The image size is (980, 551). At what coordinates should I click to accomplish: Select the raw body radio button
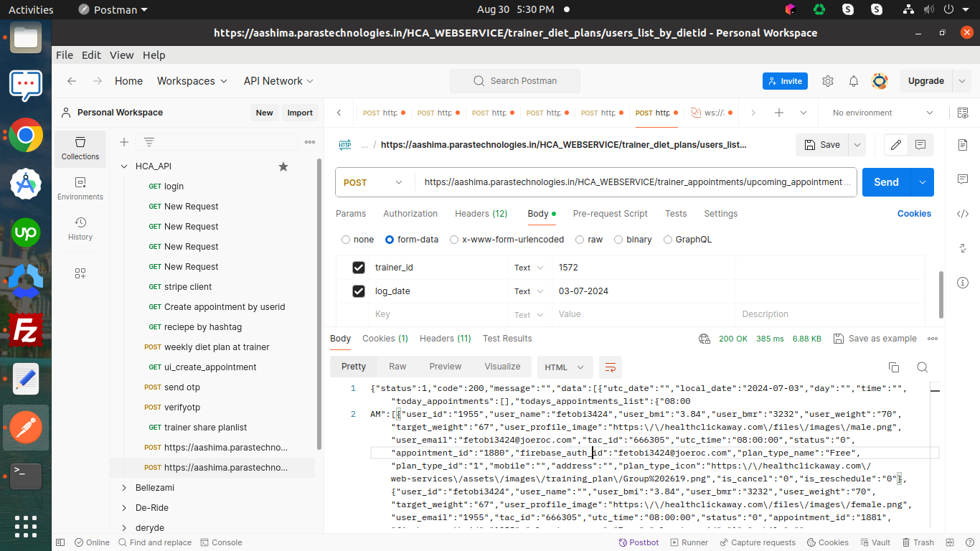click(x=582, y=240)
